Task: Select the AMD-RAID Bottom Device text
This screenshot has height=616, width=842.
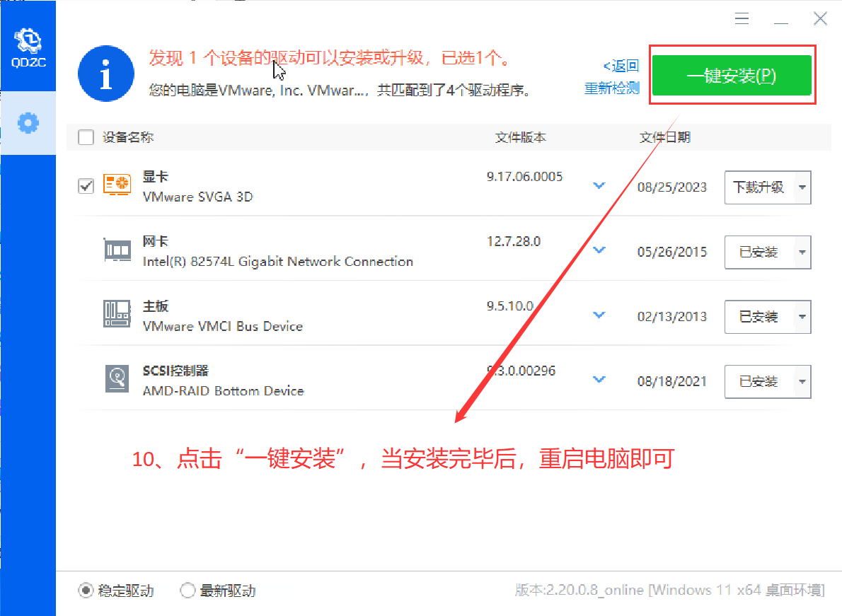Action: tap(224, 390)
